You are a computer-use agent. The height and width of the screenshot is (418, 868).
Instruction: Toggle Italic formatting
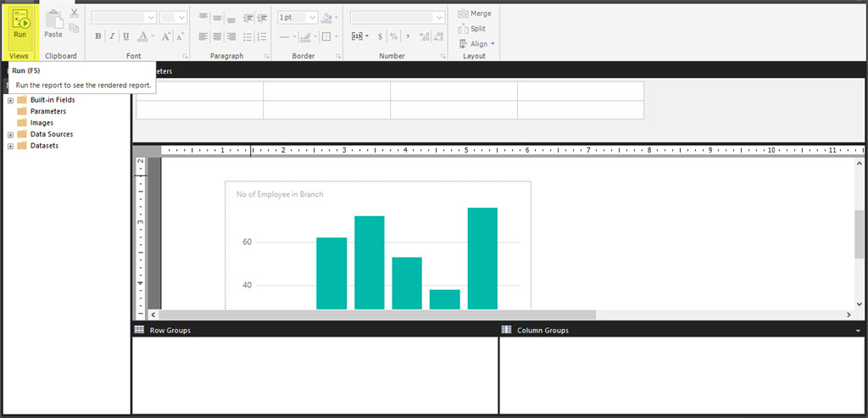pyautogui.click(x=112, y=36)
